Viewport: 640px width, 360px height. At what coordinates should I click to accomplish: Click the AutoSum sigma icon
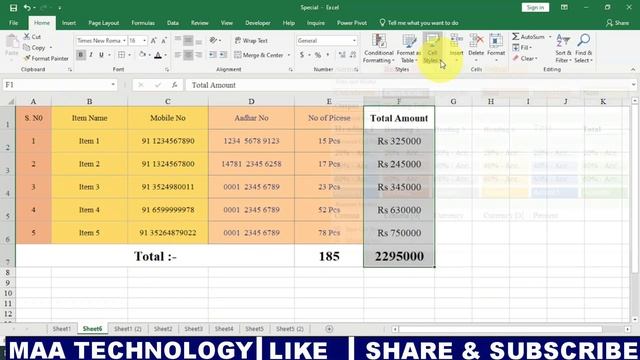[516, 37]
